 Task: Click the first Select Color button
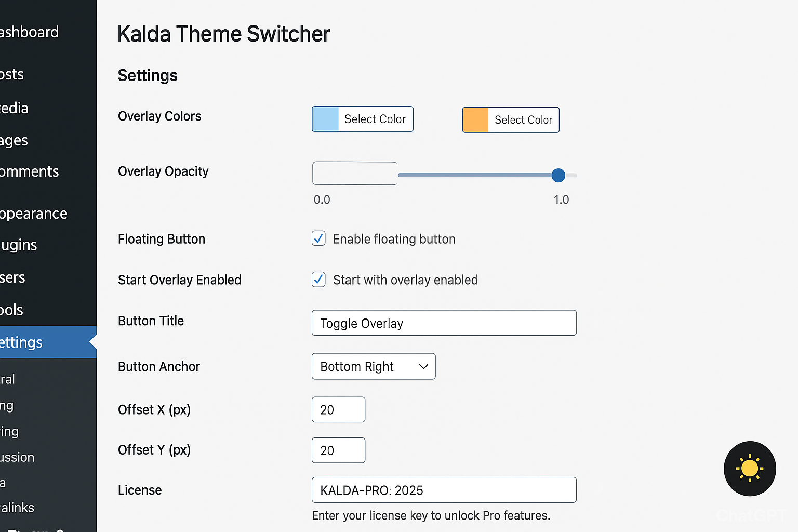coord(374,119)
